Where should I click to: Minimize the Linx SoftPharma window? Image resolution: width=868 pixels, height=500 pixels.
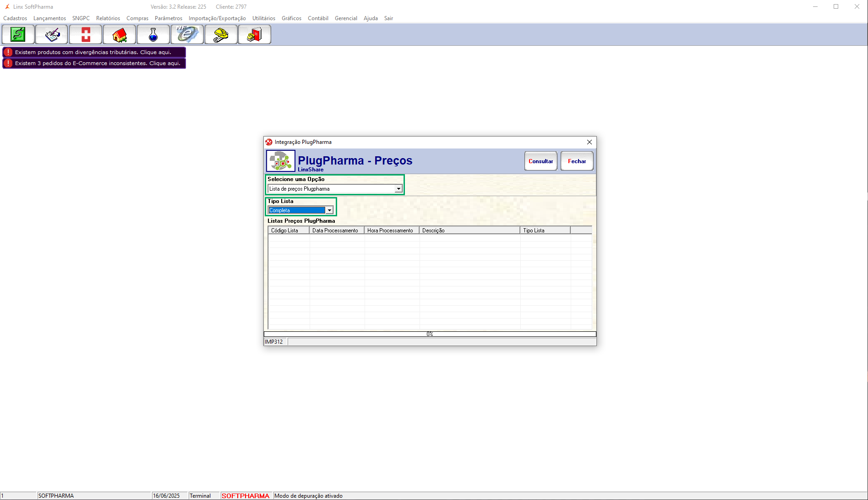[x=815, y=7]
